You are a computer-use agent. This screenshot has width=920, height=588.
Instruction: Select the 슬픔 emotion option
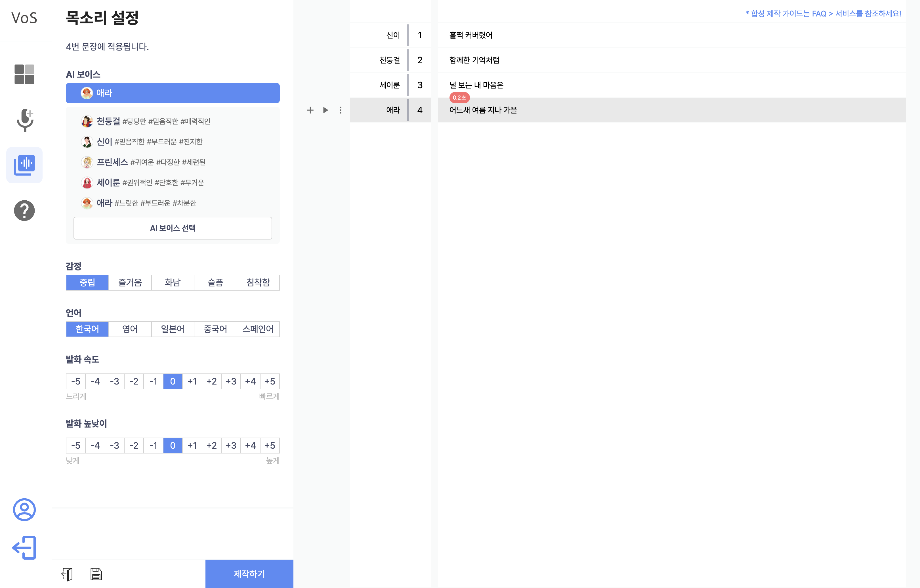pyautogui.click(x=215, y=282)
